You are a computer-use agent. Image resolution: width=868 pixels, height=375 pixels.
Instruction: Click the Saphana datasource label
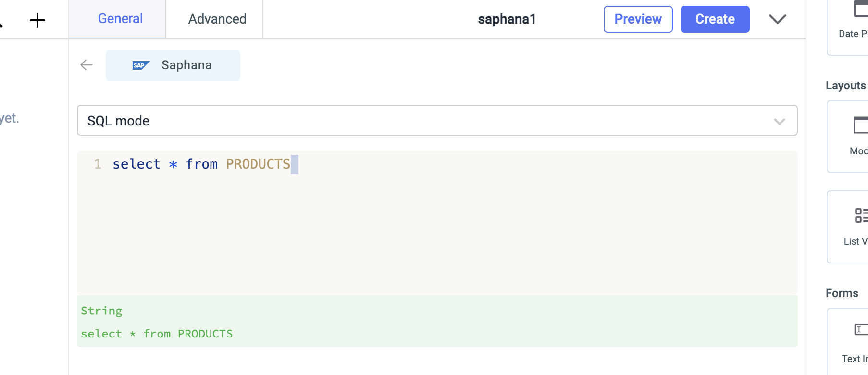[x=186, y=65]
